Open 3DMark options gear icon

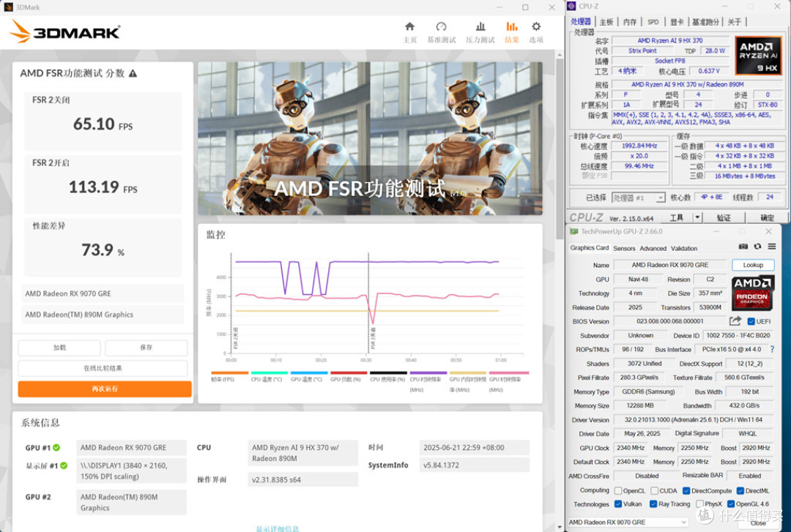click(x=535, y=27)
